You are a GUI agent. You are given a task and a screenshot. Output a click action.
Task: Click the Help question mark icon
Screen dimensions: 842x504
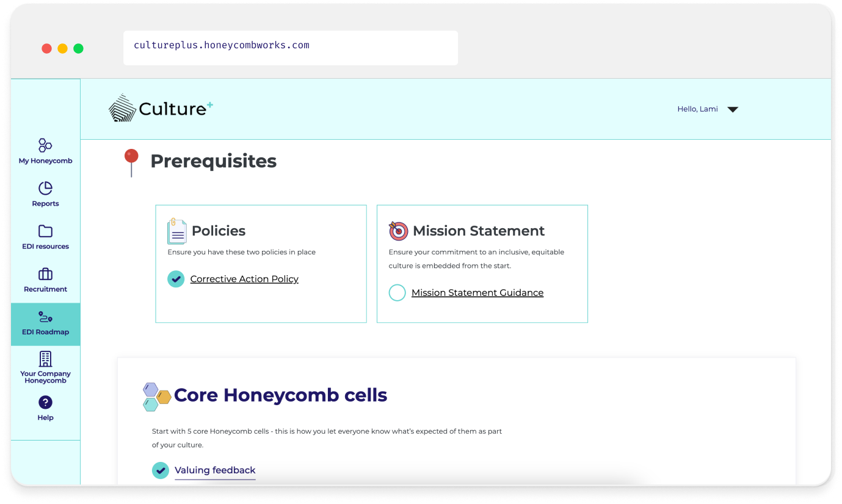click(45, 402)
